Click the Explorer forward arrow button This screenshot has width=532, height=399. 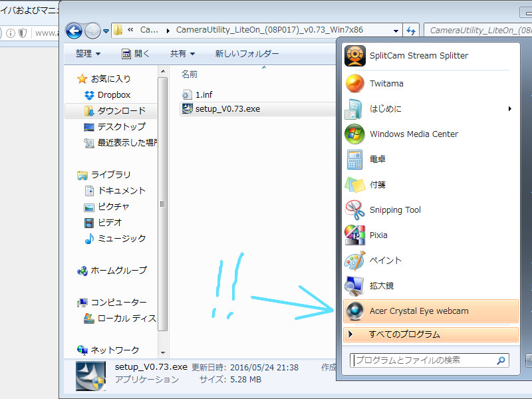point(92,31)
